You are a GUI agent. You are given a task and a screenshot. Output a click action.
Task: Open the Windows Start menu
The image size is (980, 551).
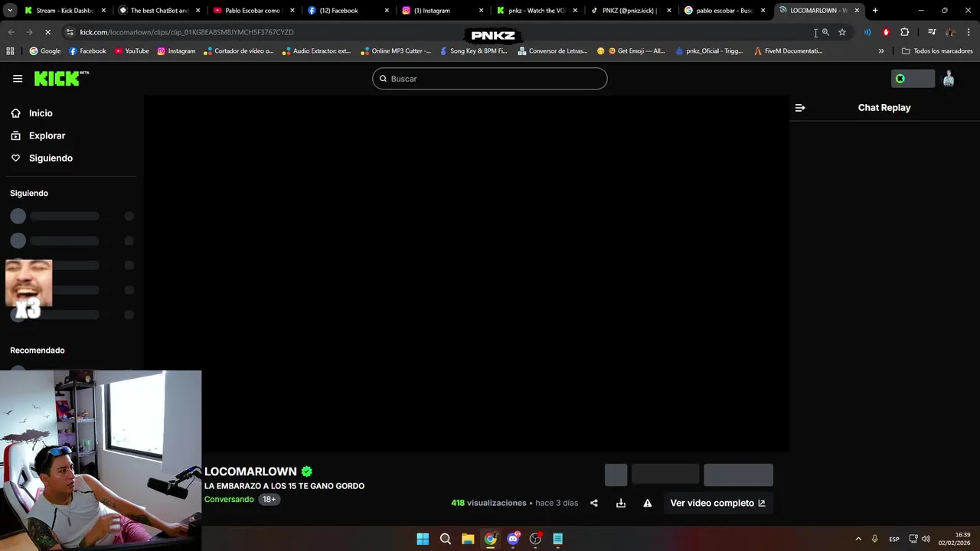[x=423, y=539]
